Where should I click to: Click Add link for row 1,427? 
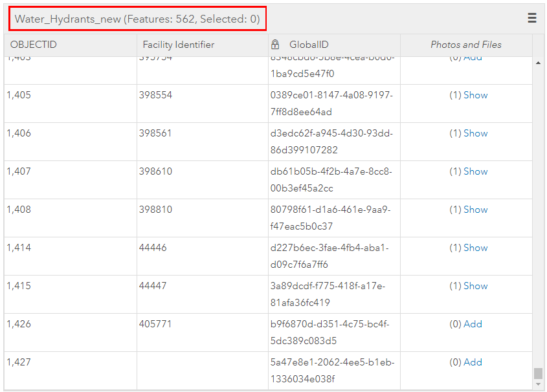coord(473,362)
